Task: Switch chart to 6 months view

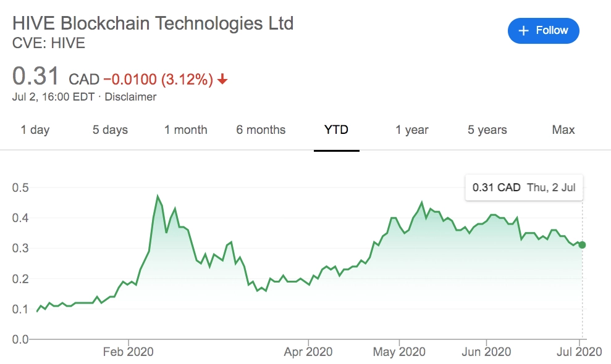Action: [x=261, y=130]
